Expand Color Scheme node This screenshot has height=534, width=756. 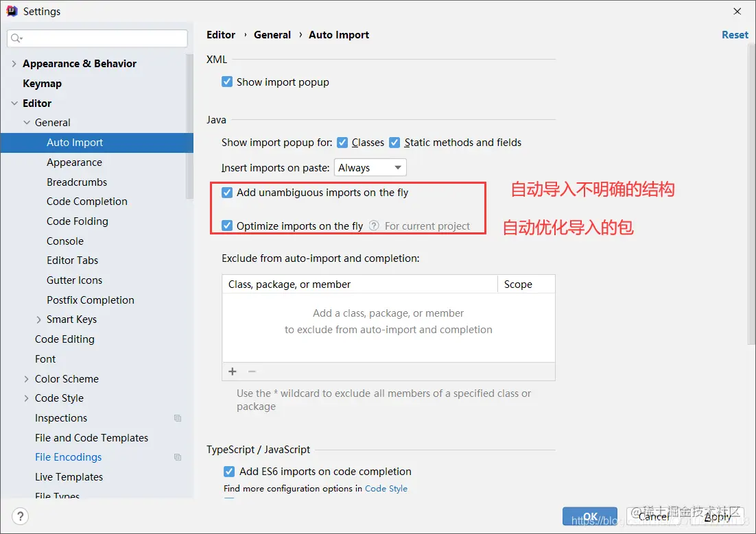27,379
